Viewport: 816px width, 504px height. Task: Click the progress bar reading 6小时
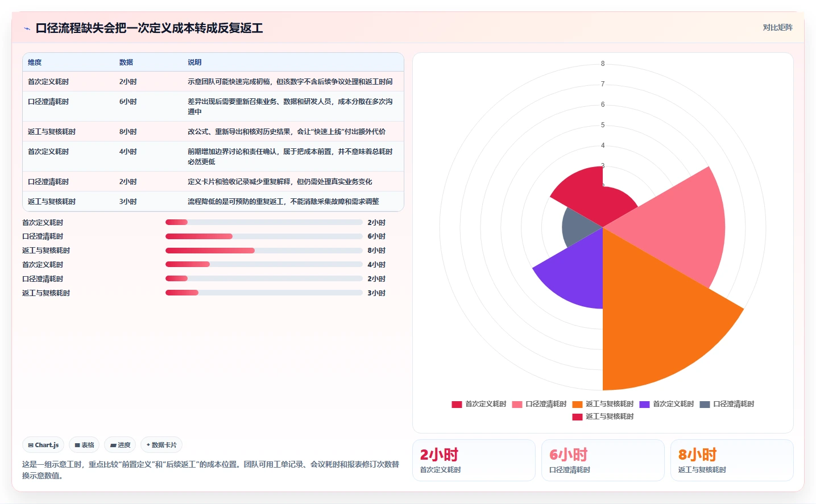pos(264,236)
